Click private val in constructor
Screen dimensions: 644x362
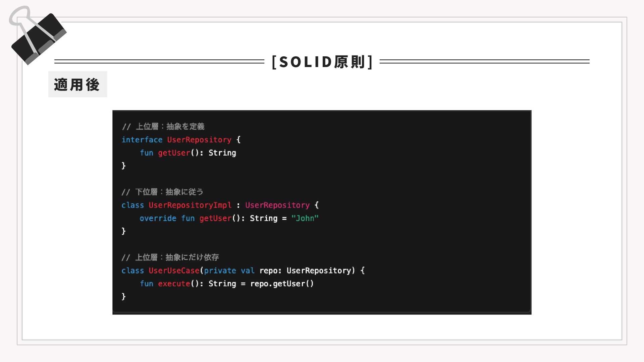click(229, 270)
